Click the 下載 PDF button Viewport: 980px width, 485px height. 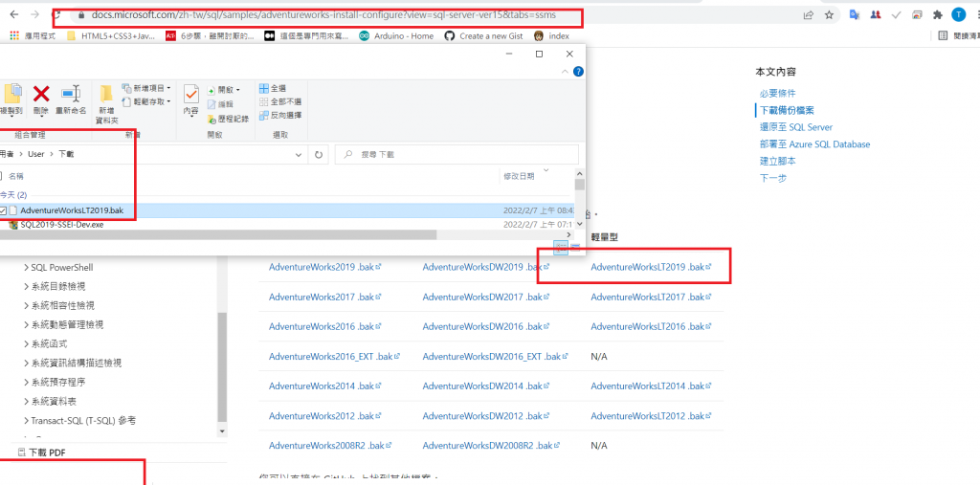[x=41, y=452]
